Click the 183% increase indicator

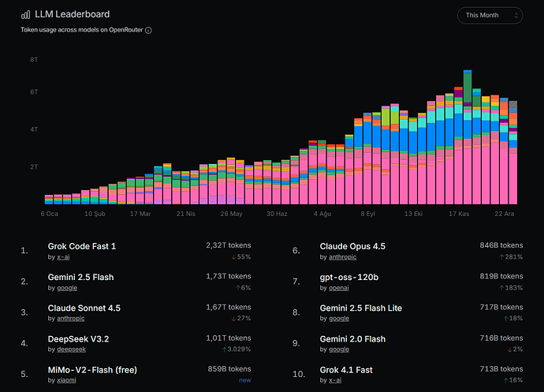point(511,288)
